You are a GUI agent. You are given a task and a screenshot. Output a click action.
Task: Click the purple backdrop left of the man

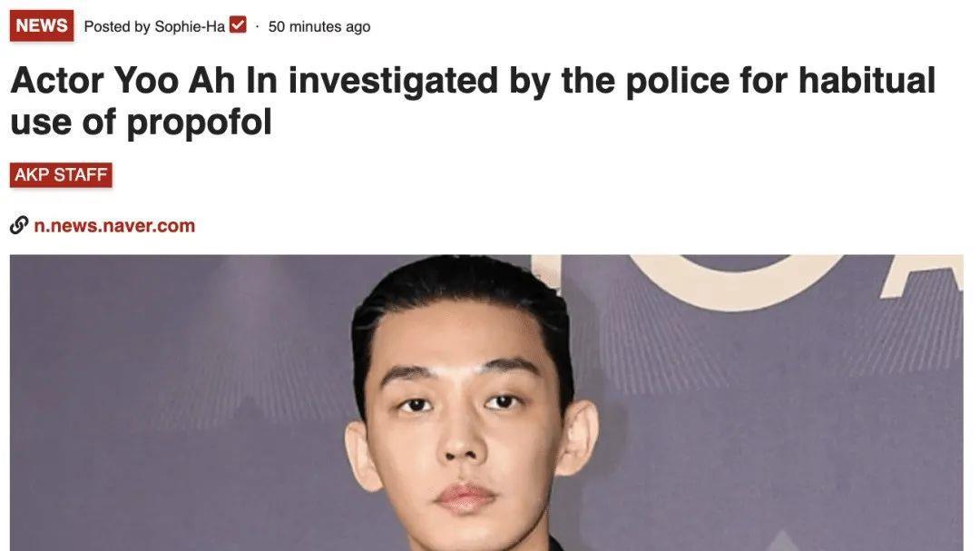click(x=175, y=400)
